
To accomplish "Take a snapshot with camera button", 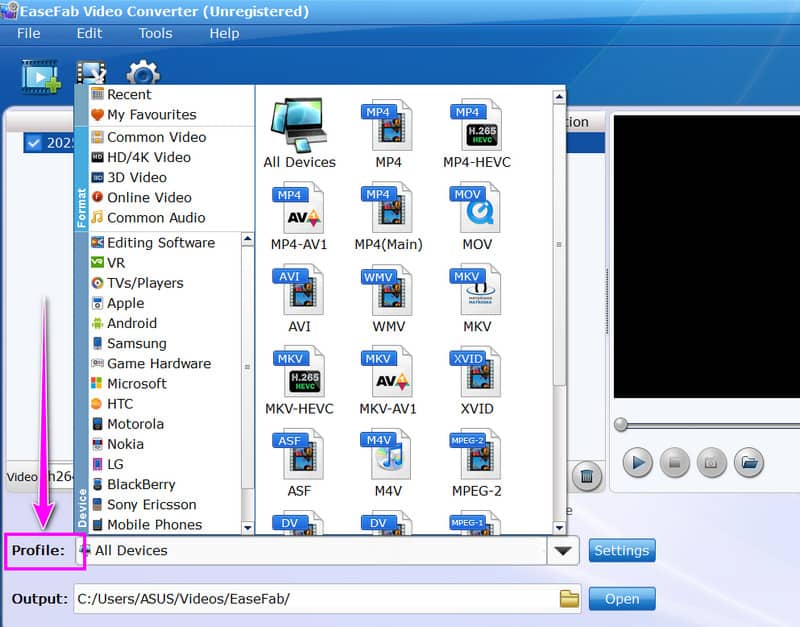I will pyautogui.click(x=711, y=463).
